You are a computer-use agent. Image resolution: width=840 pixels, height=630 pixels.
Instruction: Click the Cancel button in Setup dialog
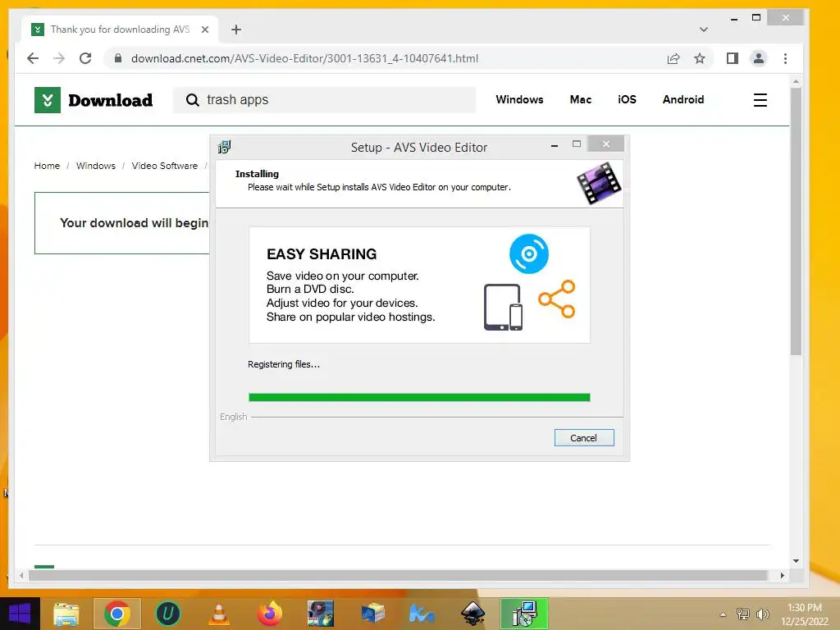tap(584, 438)
